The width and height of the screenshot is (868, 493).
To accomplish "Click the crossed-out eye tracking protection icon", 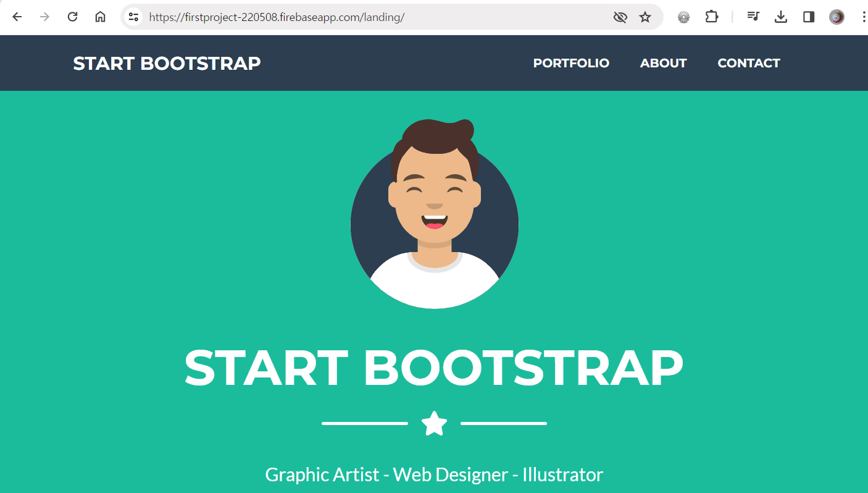I will [620, 17].
